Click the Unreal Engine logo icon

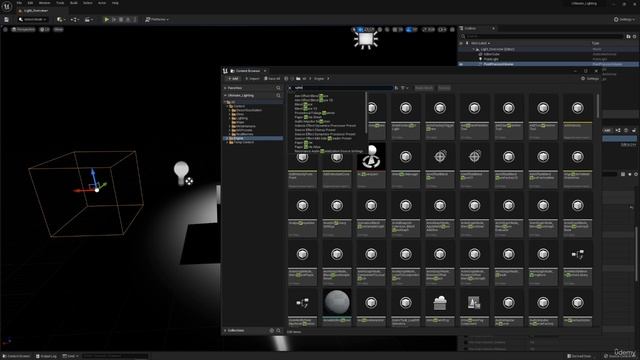(7, 7)
